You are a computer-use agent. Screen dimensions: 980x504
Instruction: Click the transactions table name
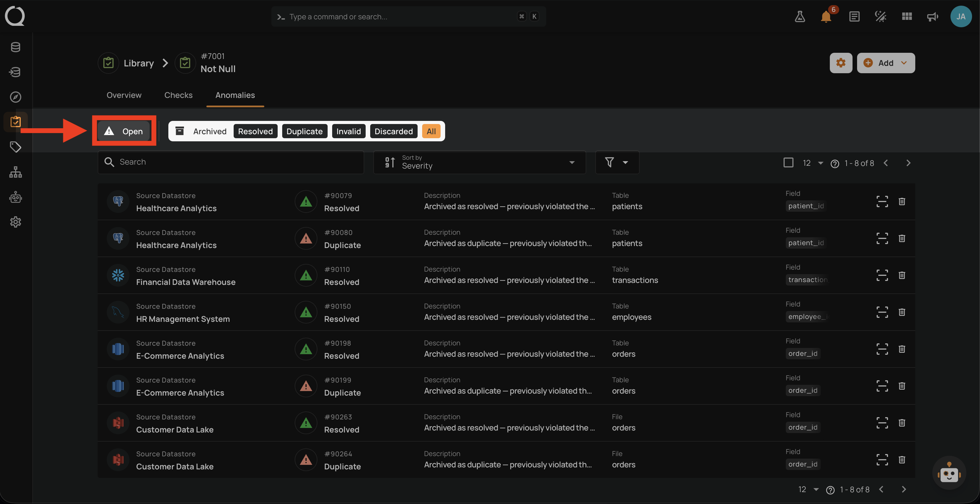pyautogui.click(x=635, y=280)
